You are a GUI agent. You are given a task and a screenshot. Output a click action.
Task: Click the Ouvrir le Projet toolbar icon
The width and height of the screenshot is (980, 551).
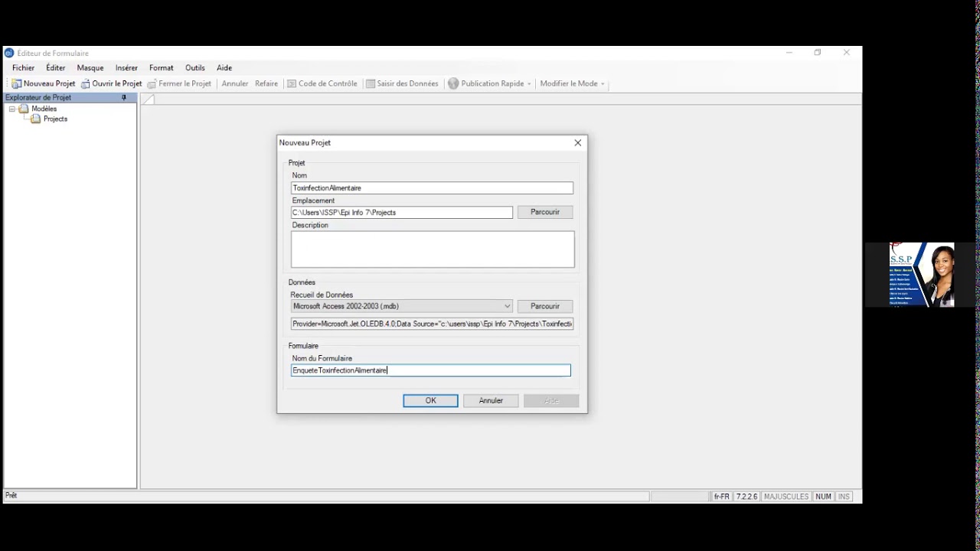[x=86, y=83]
